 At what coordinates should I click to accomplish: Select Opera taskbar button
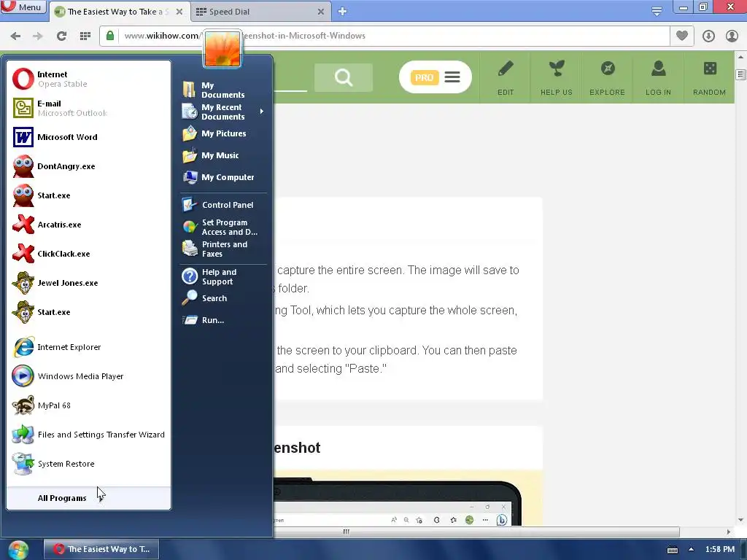(101, 549)
